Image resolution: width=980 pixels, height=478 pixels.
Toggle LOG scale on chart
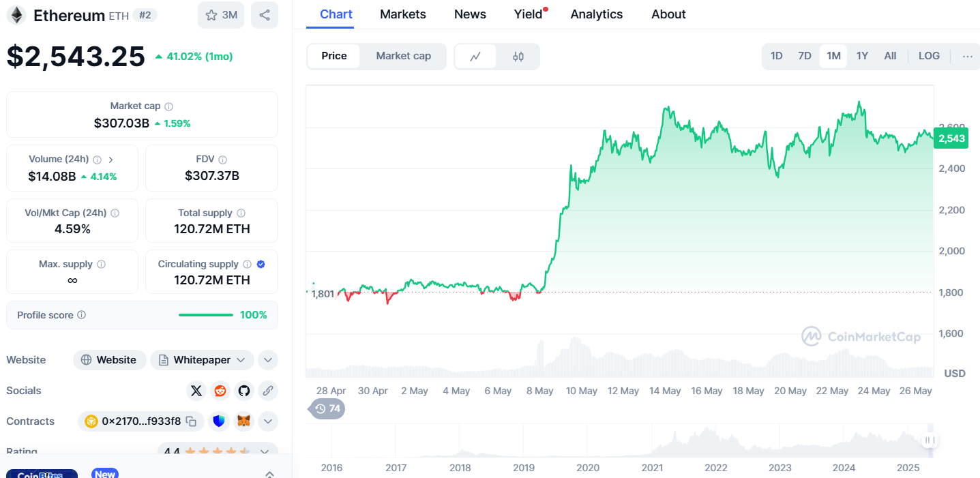pos(929,56)
